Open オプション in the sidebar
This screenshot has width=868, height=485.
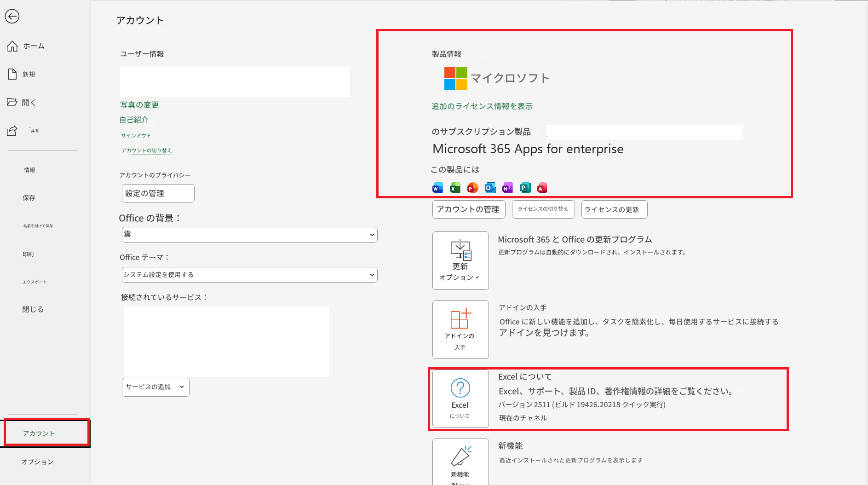click(37, 462)
